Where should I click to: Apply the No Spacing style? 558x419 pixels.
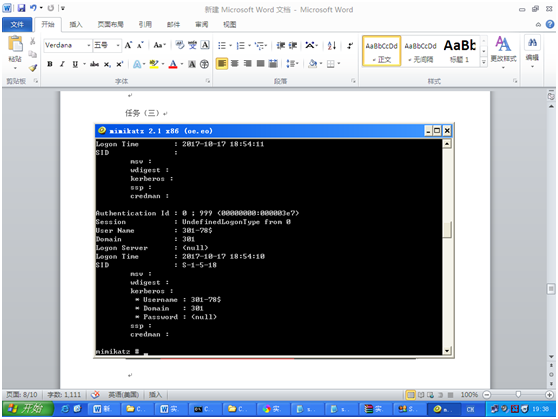(x=420, y=51)
